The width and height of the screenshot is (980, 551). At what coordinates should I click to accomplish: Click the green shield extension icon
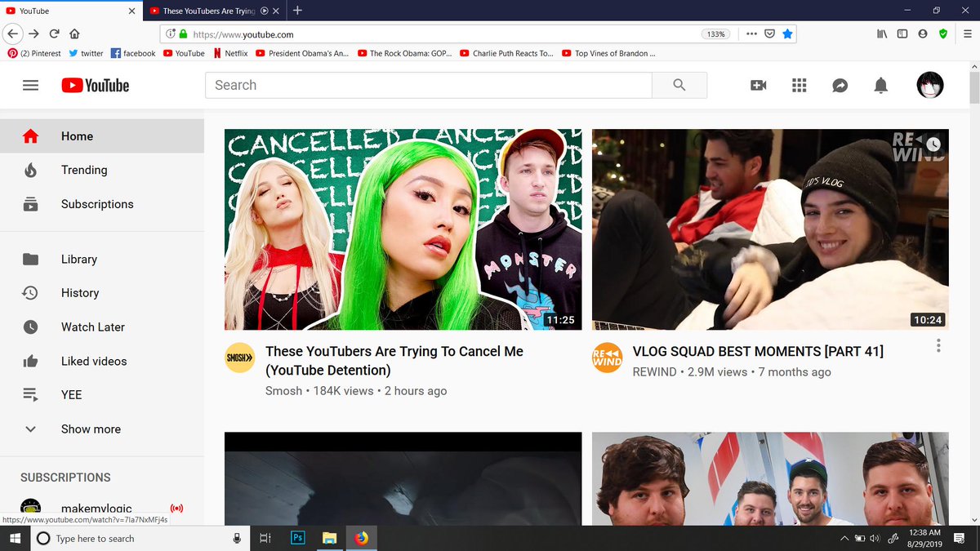[943, 34]
